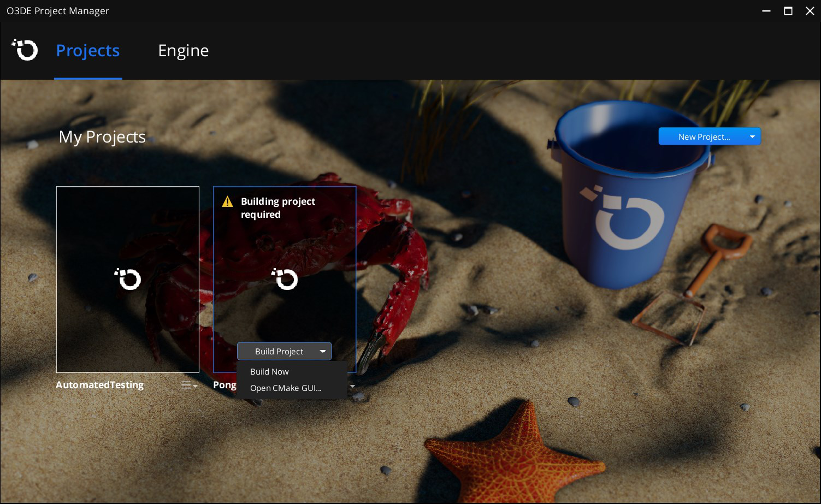821x504 pixels.
Task: Select the Pong project card
Action: [x=285, y=279]
